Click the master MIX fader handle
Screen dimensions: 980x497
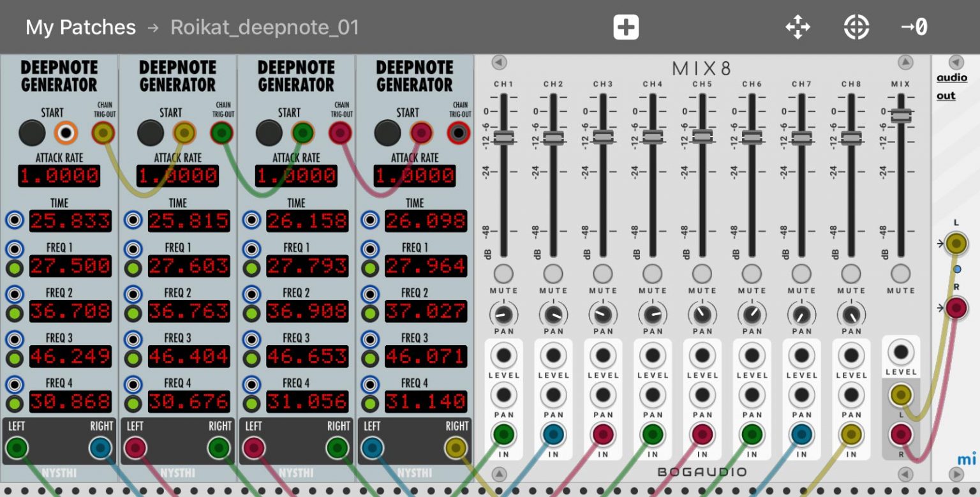901,115
